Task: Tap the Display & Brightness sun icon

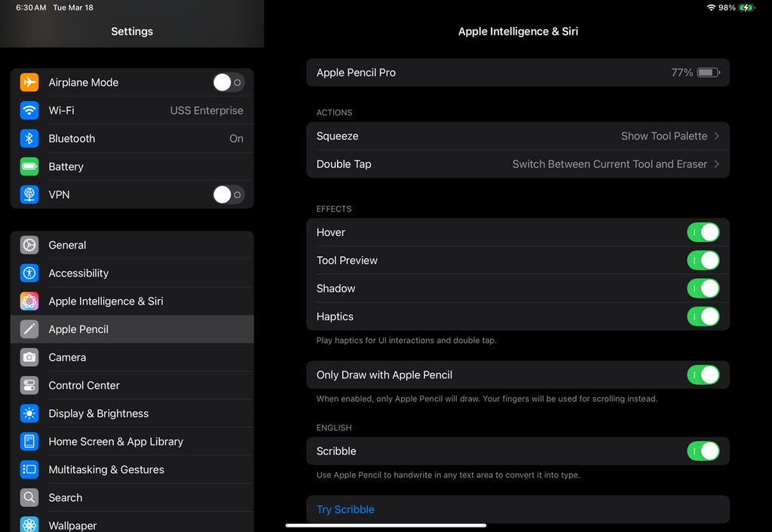Action: click(x=29, y=414)
